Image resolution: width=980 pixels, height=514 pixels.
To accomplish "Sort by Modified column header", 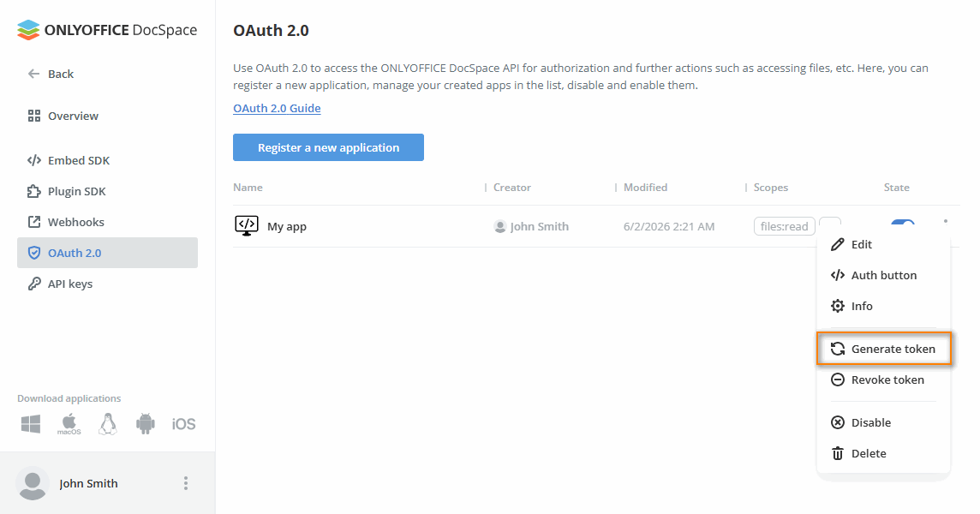I will click(645, 188).
